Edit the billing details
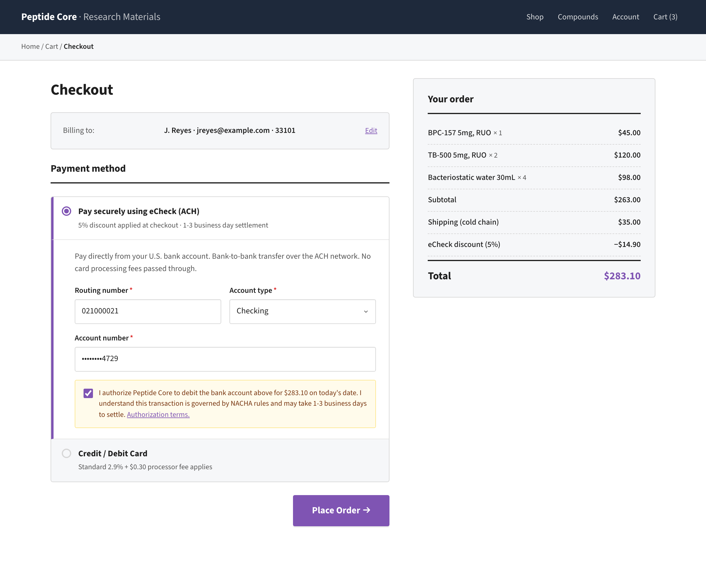 371,130
